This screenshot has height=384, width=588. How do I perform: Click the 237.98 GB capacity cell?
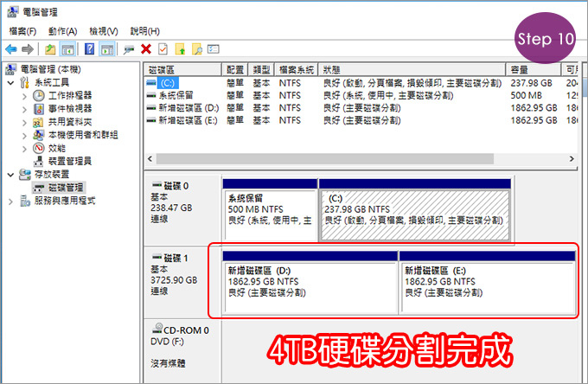(x=531, y=83)
